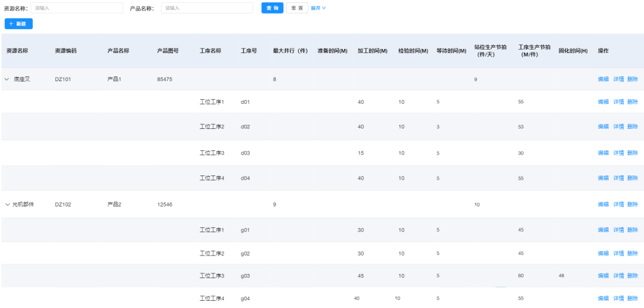Delete the g04 process row
The image size is (644, 308).
pos(633,298)
